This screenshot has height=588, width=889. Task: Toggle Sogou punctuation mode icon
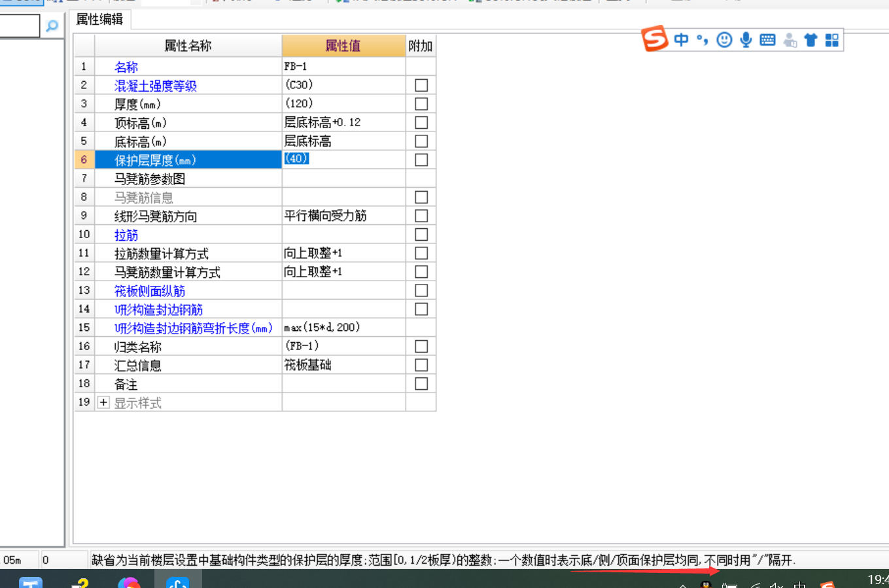pyautogui.click(x=702, y=40)
